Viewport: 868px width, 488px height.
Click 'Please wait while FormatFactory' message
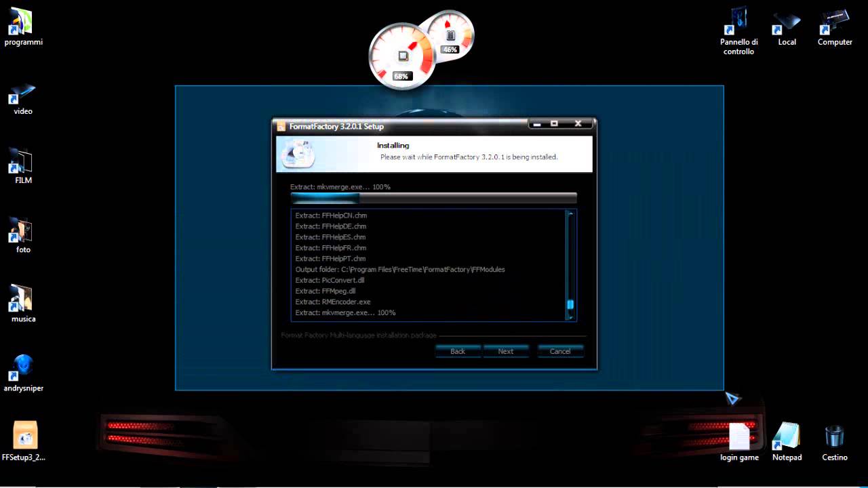click(x=469, y=157)
